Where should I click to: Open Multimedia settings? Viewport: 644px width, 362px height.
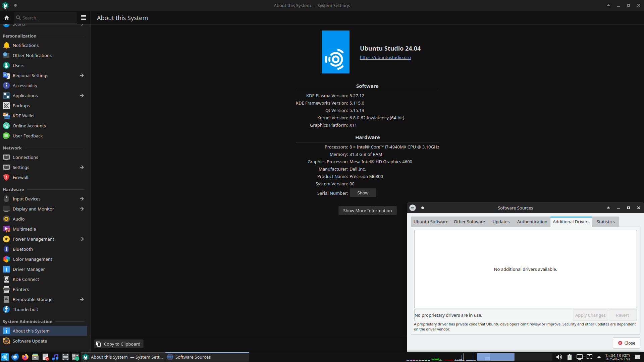44,229
